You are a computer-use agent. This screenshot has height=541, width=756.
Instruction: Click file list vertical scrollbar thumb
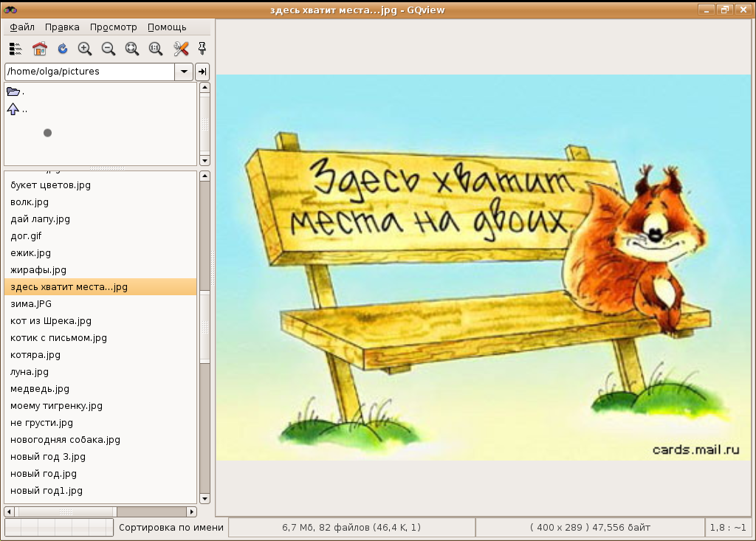[x=205, y=326]
